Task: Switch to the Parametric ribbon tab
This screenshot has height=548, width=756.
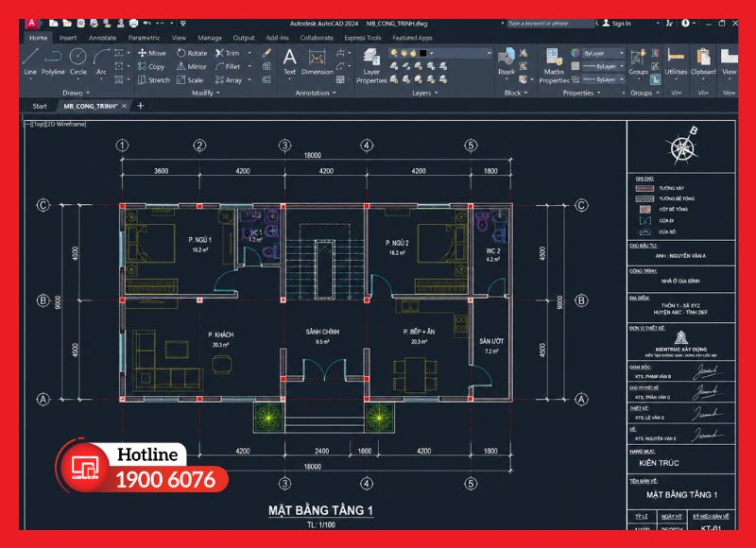Action: 144,38
